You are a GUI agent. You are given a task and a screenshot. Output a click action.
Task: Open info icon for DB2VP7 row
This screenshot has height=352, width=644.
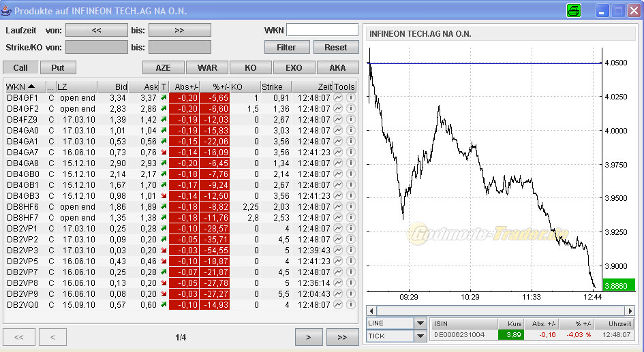(351, 272)
